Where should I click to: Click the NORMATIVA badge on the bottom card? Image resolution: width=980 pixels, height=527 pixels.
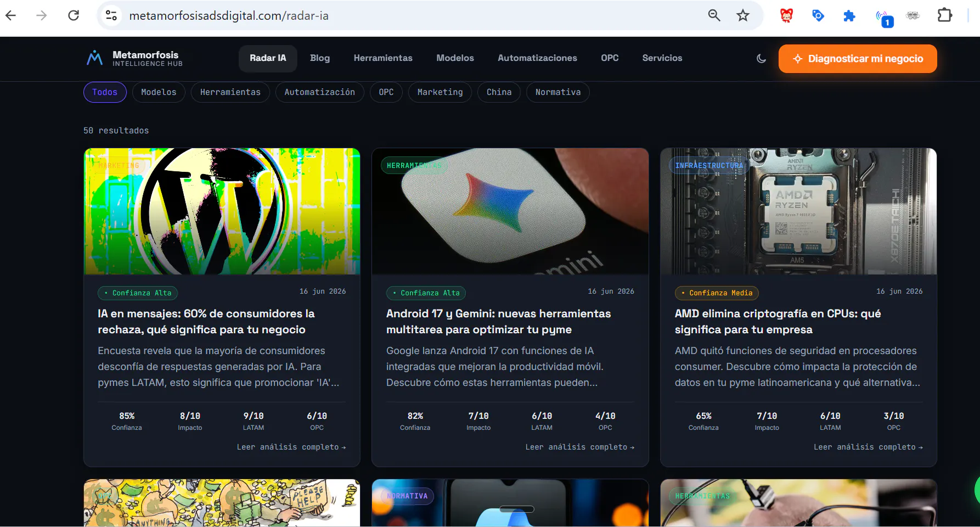click(x=408, y=496)
